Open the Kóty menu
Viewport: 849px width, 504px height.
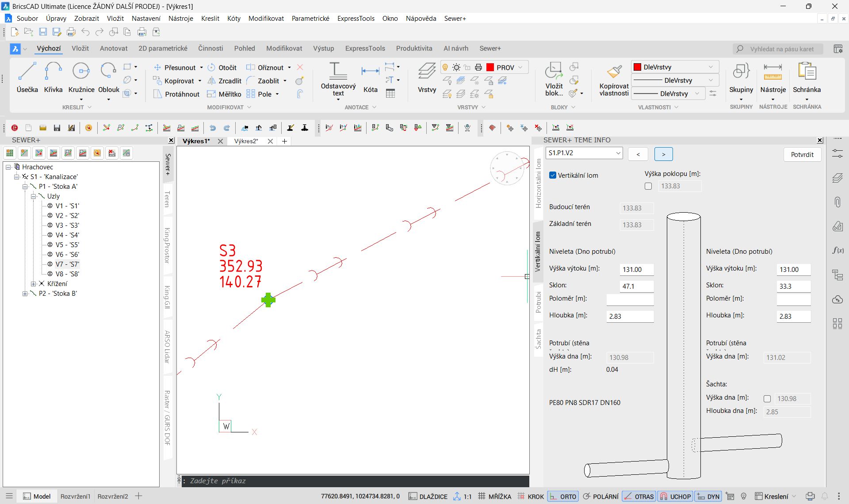point(233,19)
